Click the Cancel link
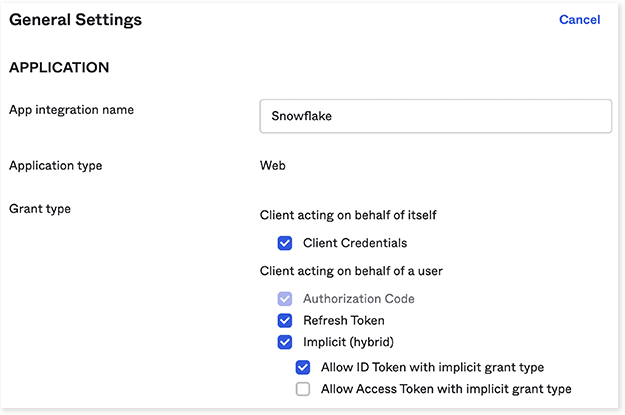 pyautogui.click(x=579, y=20)
